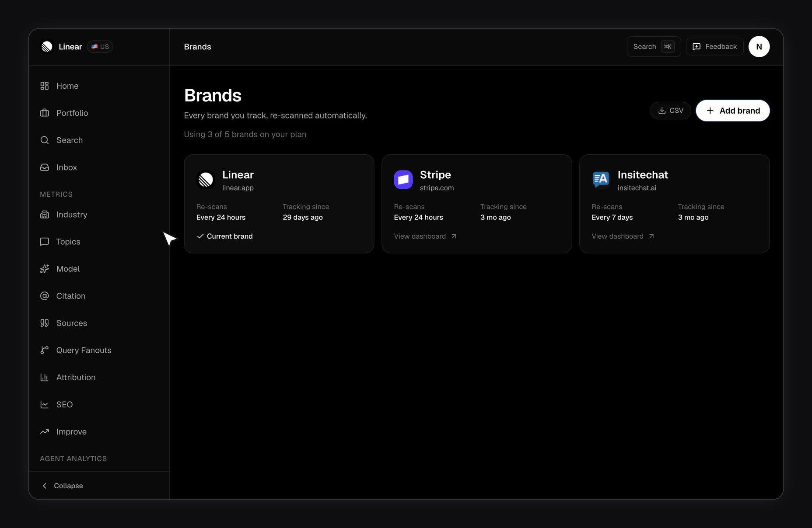Click the Portfolio briefcase icon
The height and width of the screenshot is (528, 812).
click(x=45, y=113)
